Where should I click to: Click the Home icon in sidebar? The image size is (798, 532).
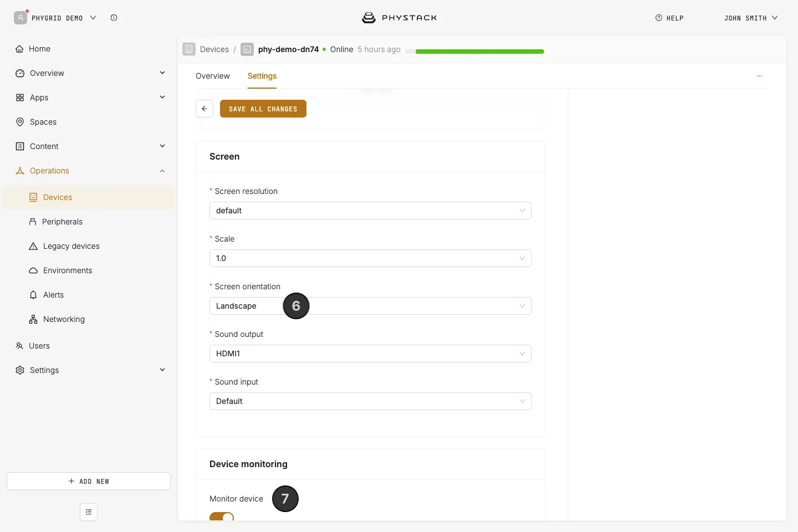(19, 49)
